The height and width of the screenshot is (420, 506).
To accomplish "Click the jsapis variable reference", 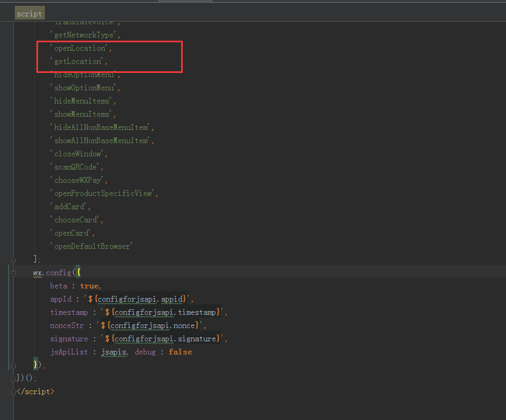I will pos(113,352).
